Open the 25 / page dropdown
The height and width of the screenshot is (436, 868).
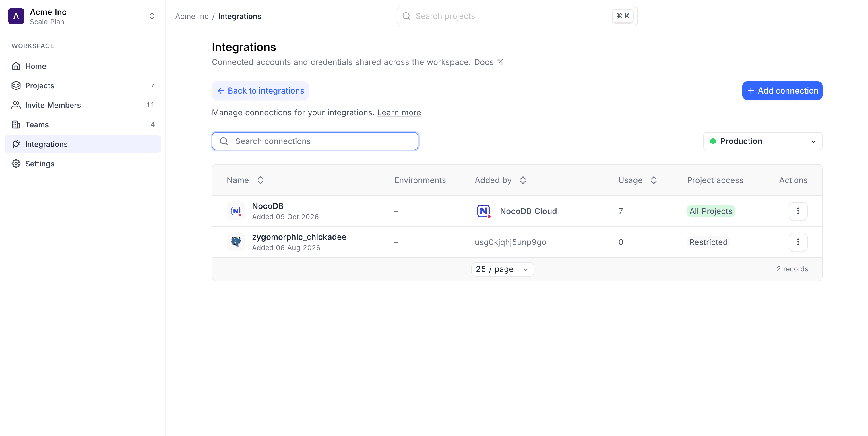coord(502,269)
